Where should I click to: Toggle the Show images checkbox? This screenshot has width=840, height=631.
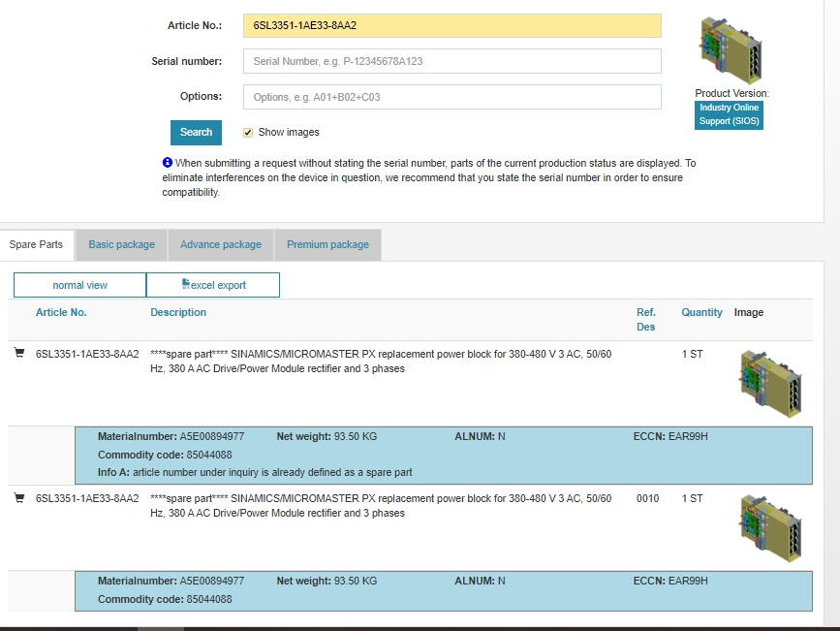(x=247, y=133)
